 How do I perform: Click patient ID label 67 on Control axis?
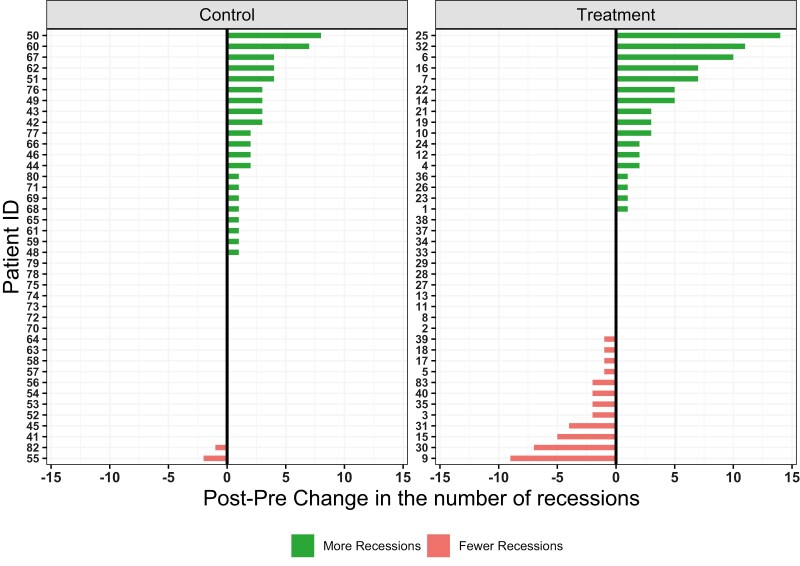tap(33, 57)
